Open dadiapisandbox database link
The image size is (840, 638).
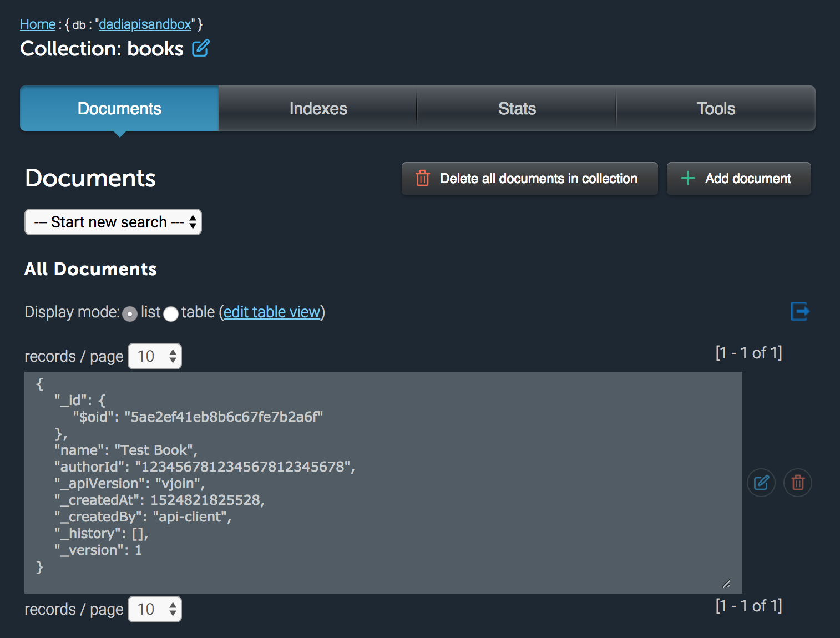pyautogui.click(x=145, y=24)
